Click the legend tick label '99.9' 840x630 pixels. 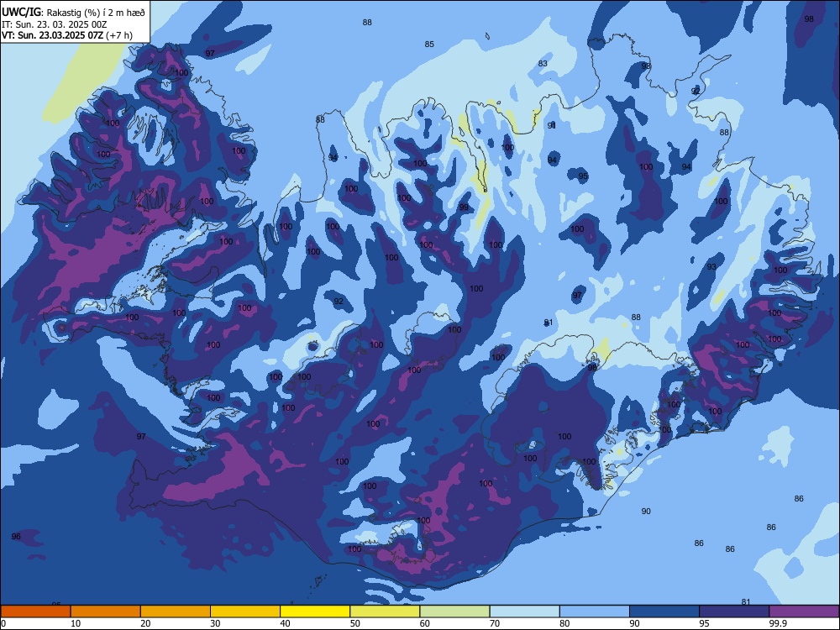pos(778,623)
